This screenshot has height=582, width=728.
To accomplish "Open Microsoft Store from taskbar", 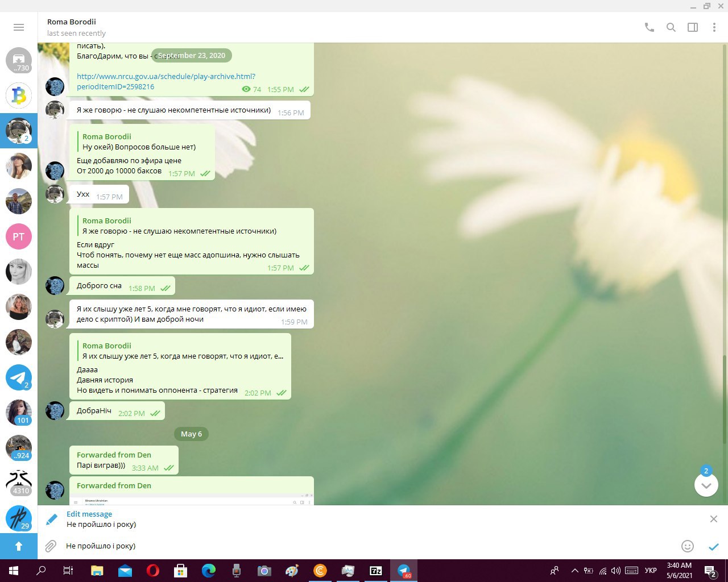I will click(181, 571).
